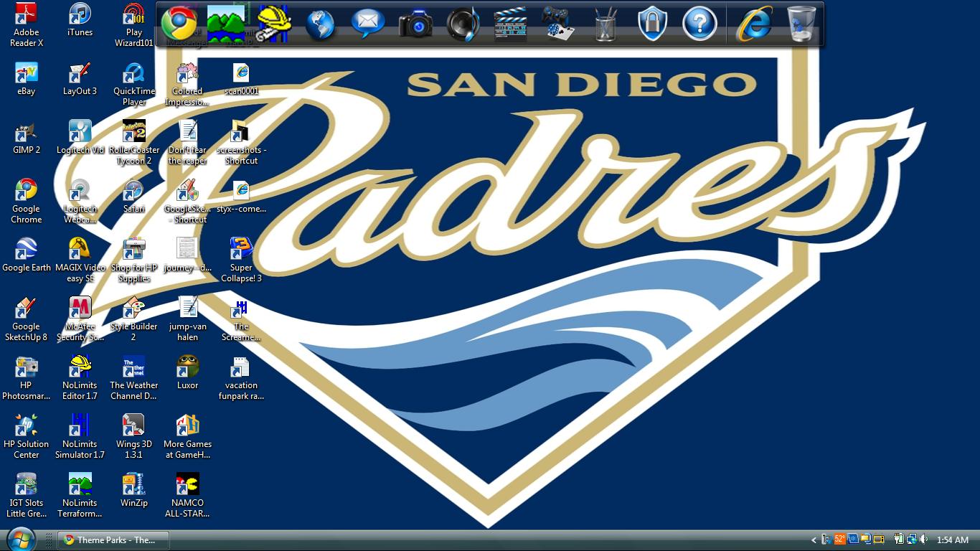Image resolution: width=980 pixels, height=551 pixels.
Task: Select the Don't fear the reaper file
Action: 187,143
